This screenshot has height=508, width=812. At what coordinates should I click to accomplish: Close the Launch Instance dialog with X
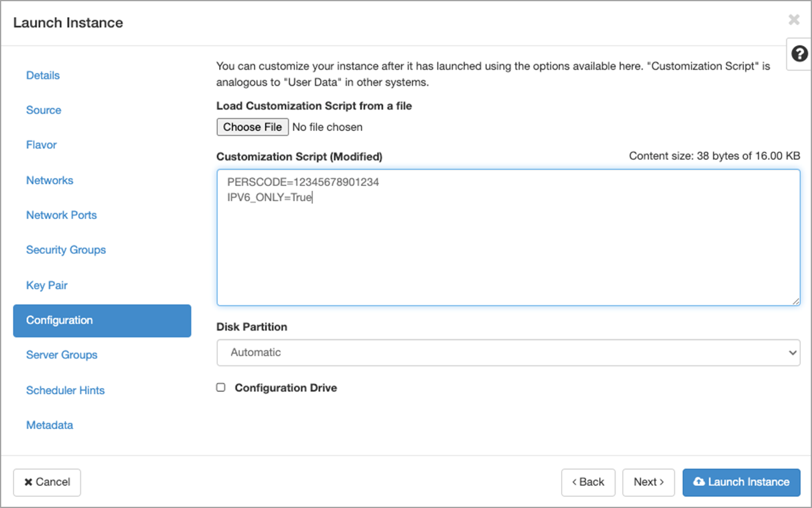pyautogui.click(x=794, y=20)
